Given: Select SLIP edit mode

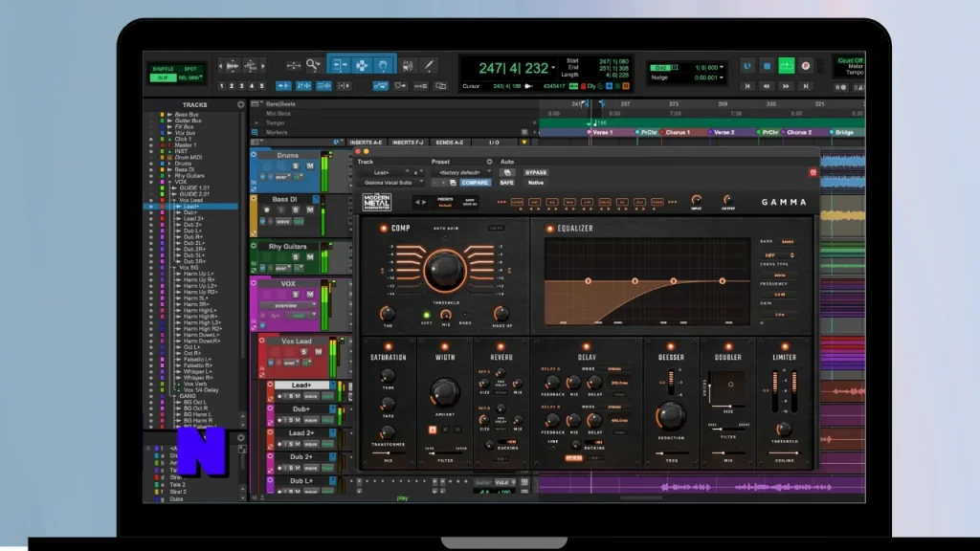Looking at the screenshot, I should click(163, 77).
